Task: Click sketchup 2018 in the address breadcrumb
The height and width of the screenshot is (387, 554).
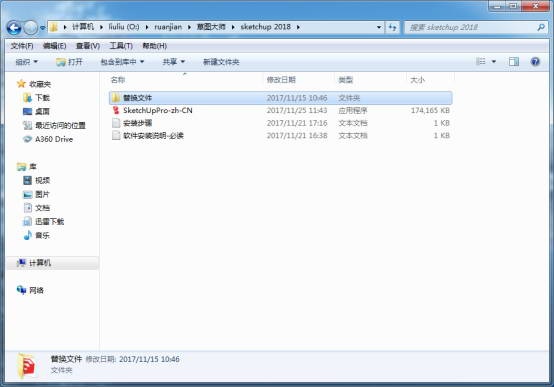Action: click(x=266, y=27)
